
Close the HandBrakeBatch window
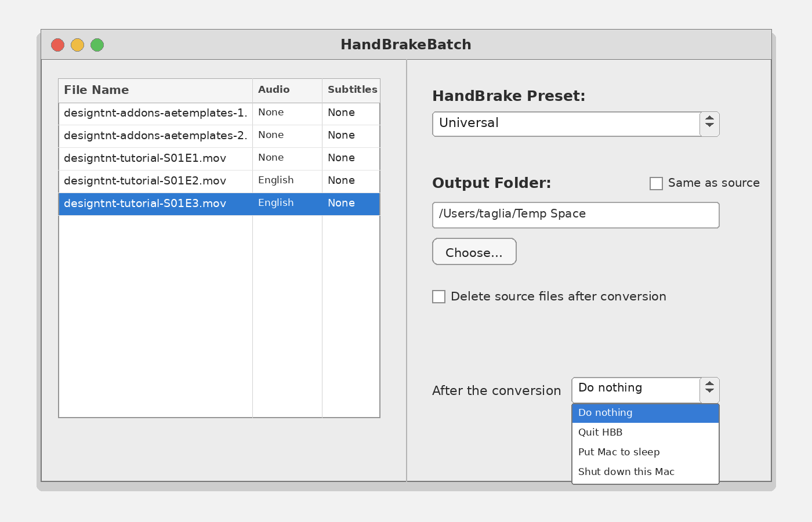pyautogui.click(x=57, y=45)
